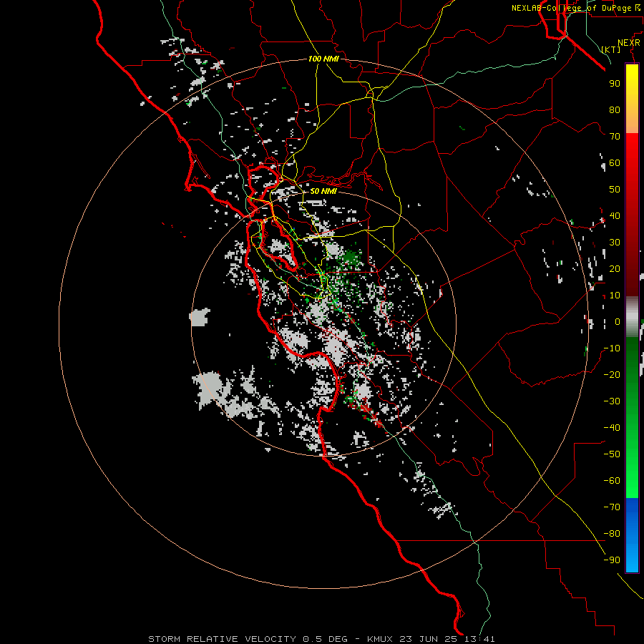Click the positive "10" scale tick label

(615, 296)
